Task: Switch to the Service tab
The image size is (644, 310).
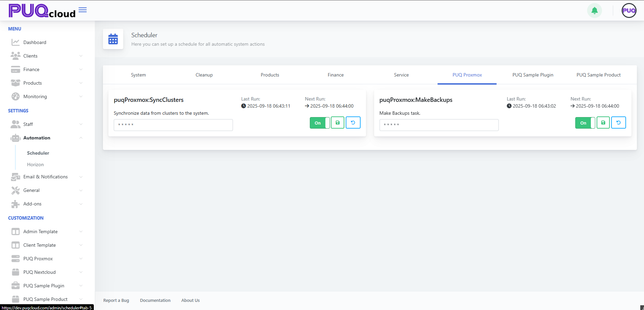Action: tap(401, 75)
